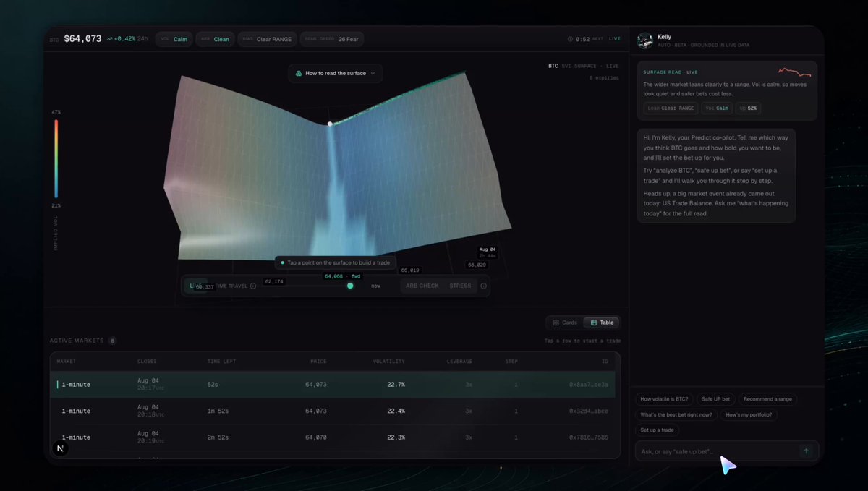Viewport: 868px width, 491px height.
Task: Click the STEP column header
Action: [511, 361]
